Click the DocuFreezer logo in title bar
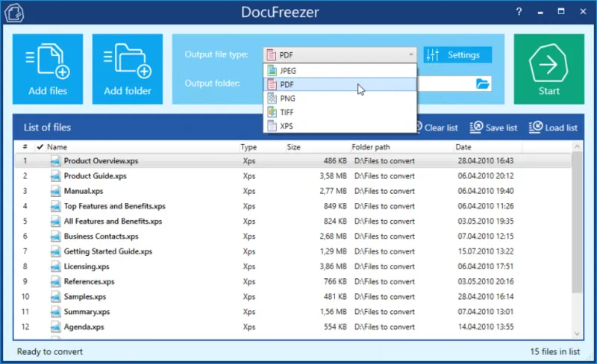This screenshot has height=364, width=597. [x=14, y=13]
